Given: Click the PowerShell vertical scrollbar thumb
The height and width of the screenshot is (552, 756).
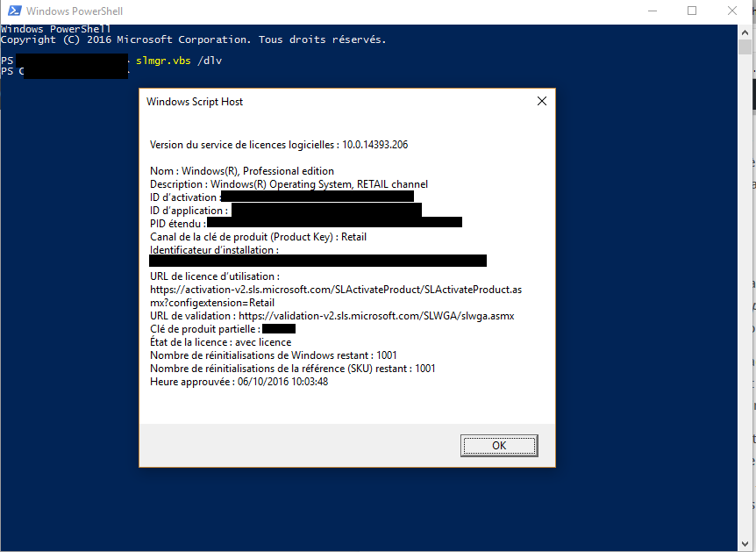Looking at the screenshot, I should coord(745,47).
